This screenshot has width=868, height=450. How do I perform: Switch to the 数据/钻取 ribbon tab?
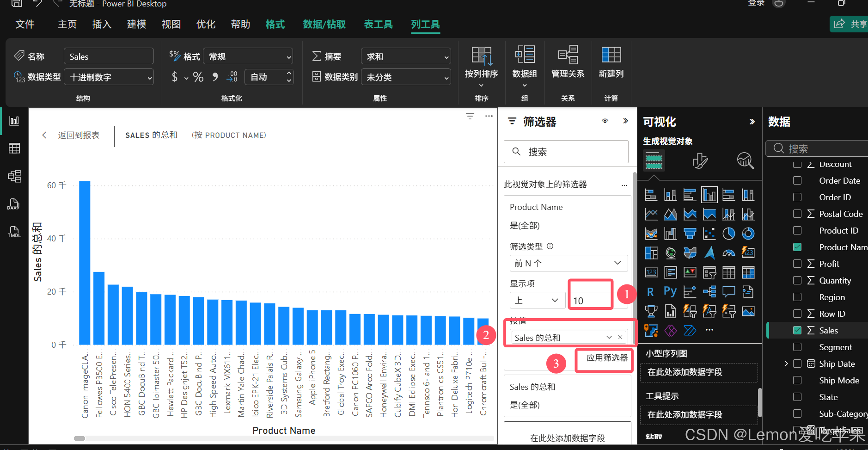click(324, 25)
